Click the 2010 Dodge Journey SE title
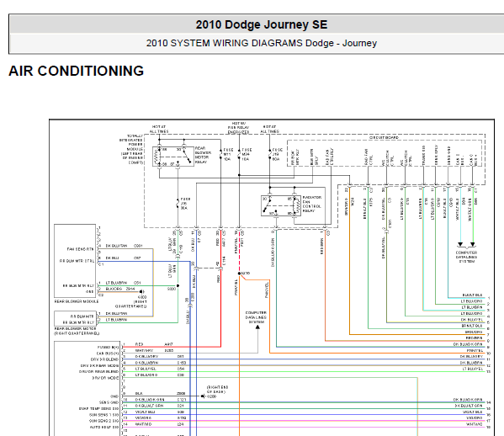 click(x=262, y=24)
